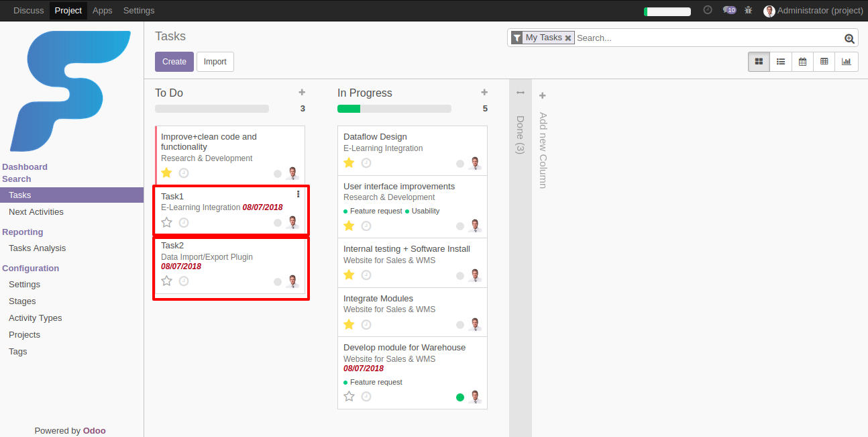The height and width of the screenshot is (437, 868).
Task: Toggle the star on Task1
Action: [167, 222]
